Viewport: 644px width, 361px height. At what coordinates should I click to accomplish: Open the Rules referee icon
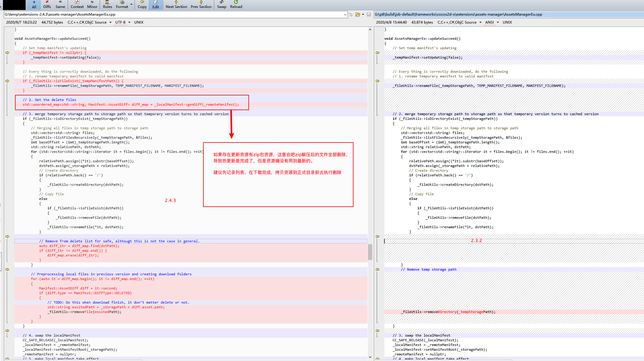pos(107,4)
